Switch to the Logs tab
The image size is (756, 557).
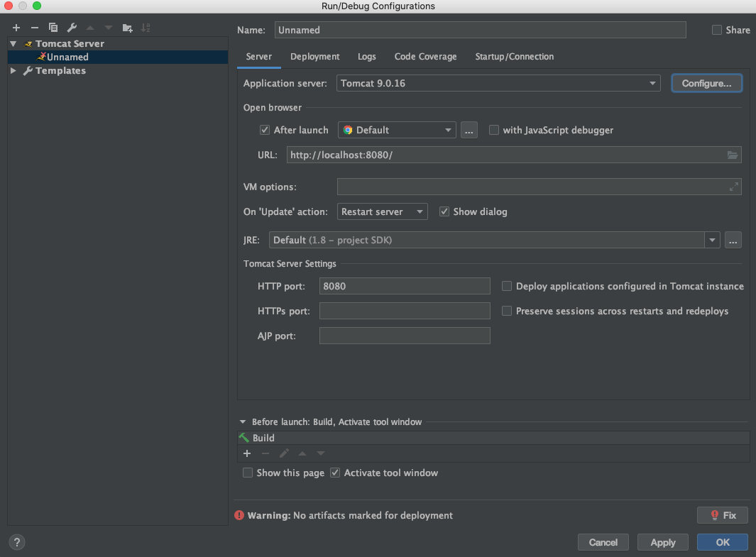(367, 57)
